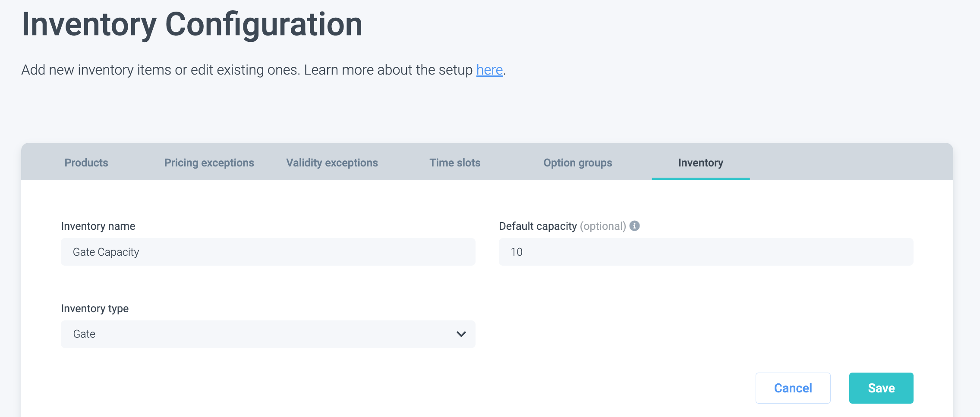
Task: Switch to the Products tab
Action: [x=86, y=163]
